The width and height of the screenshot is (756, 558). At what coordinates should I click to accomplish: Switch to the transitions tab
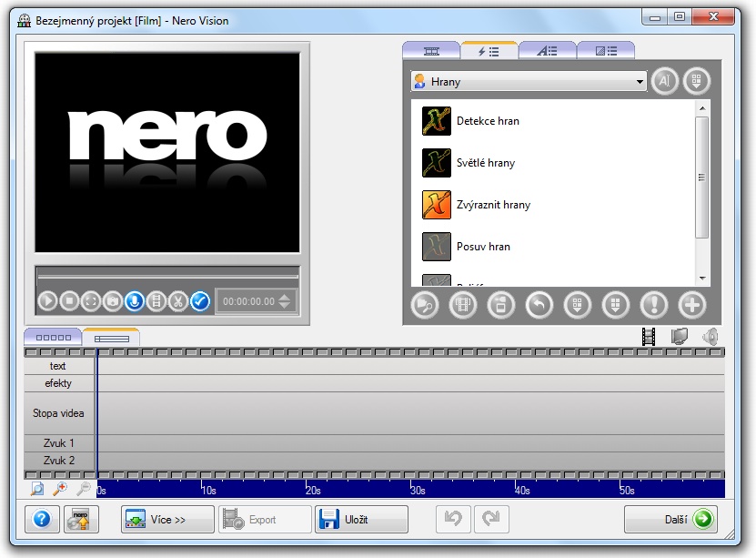tap(606, 51)
